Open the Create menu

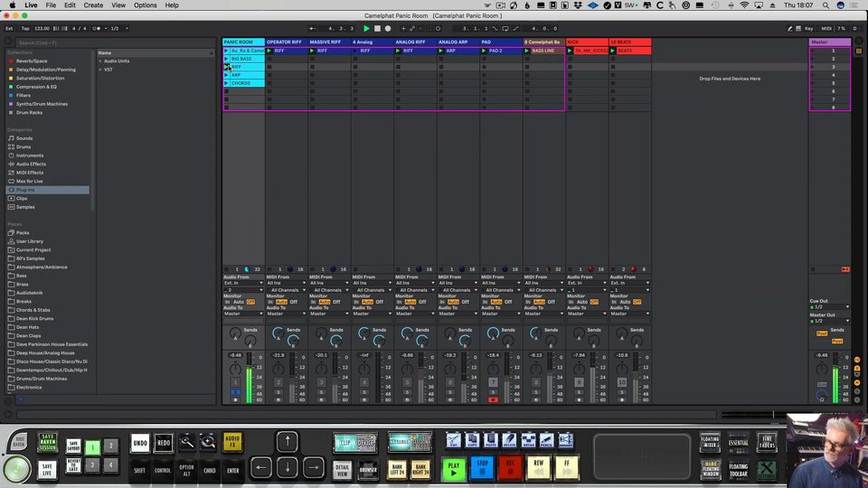point(93,5)
